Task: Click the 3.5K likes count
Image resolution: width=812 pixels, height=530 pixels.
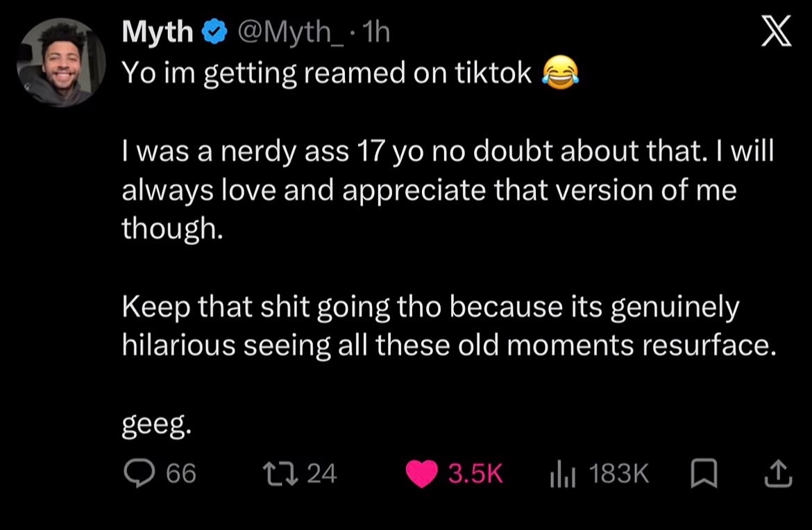Action: point(475,473)
